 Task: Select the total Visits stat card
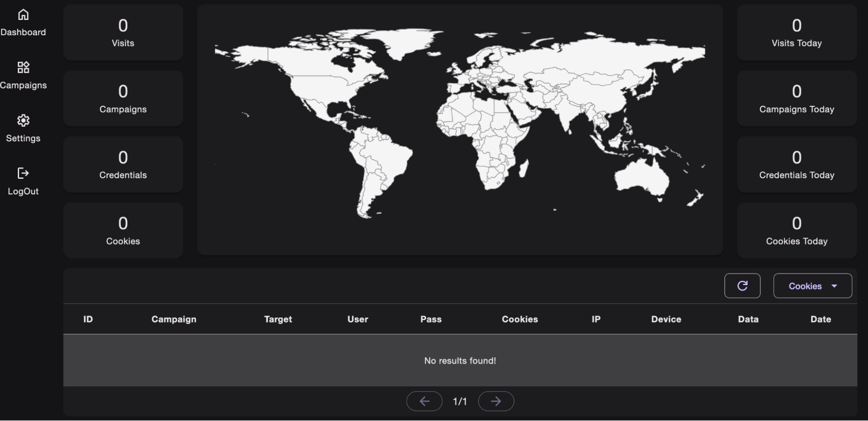click(123, 33)
